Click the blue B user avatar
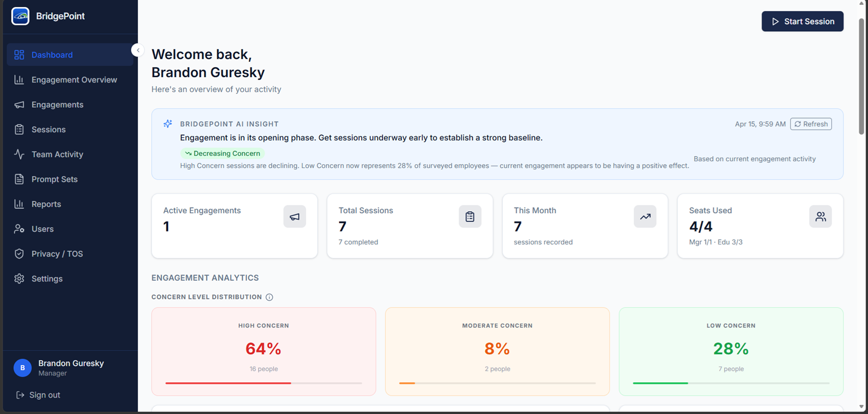Viewport: 868px width, 414px height. point(22,368)
